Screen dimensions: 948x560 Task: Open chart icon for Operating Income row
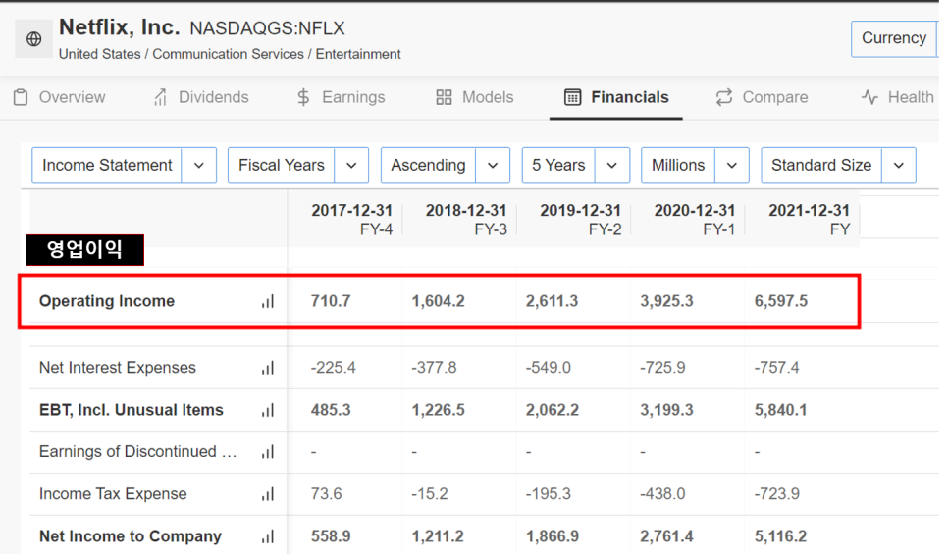268,301
